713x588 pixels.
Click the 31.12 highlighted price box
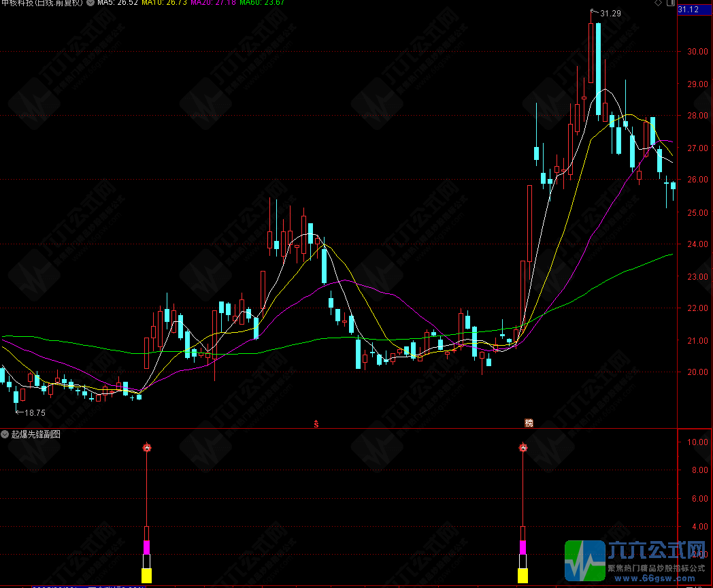tap(695, 10)
